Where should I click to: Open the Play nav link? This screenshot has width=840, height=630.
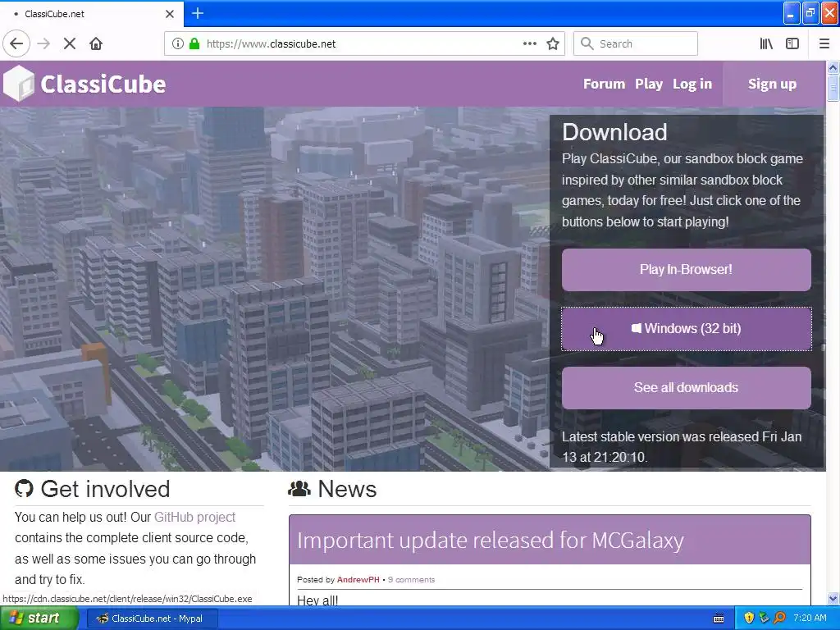649,84
